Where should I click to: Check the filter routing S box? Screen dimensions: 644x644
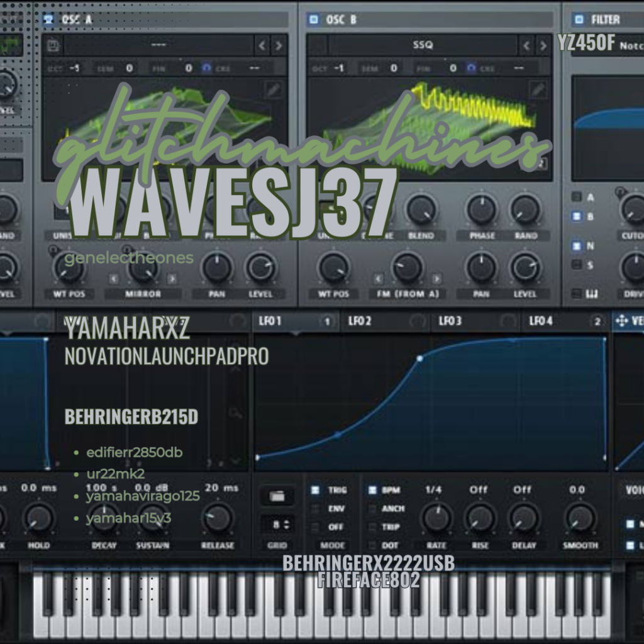coord(577,265)
